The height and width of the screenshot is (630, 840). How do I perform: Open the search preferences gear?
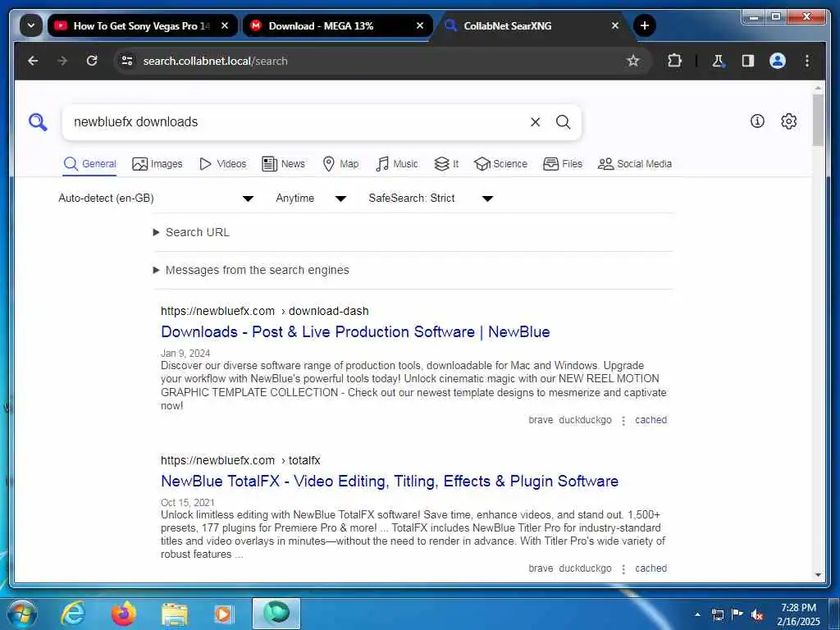pyautogui.click(x=788, y=121)
